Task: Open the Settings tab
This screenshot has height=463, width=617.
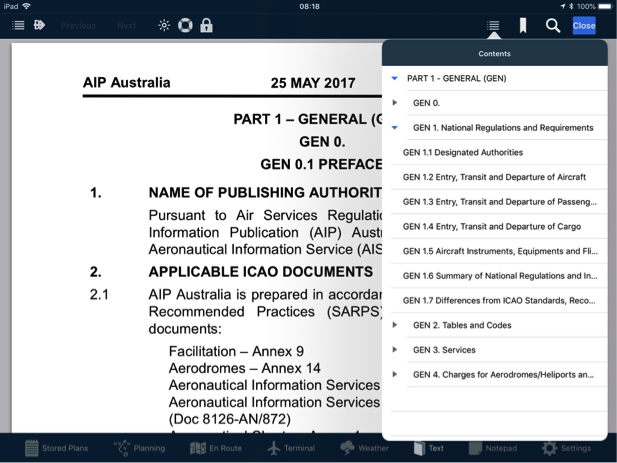Action: click(x=566, y=448)
